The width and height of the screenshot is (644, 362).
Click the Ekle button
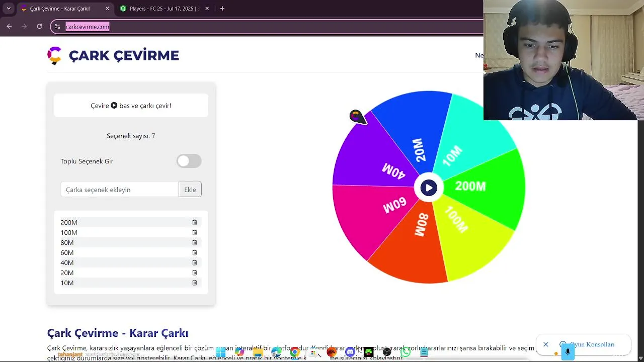(190, 190)
